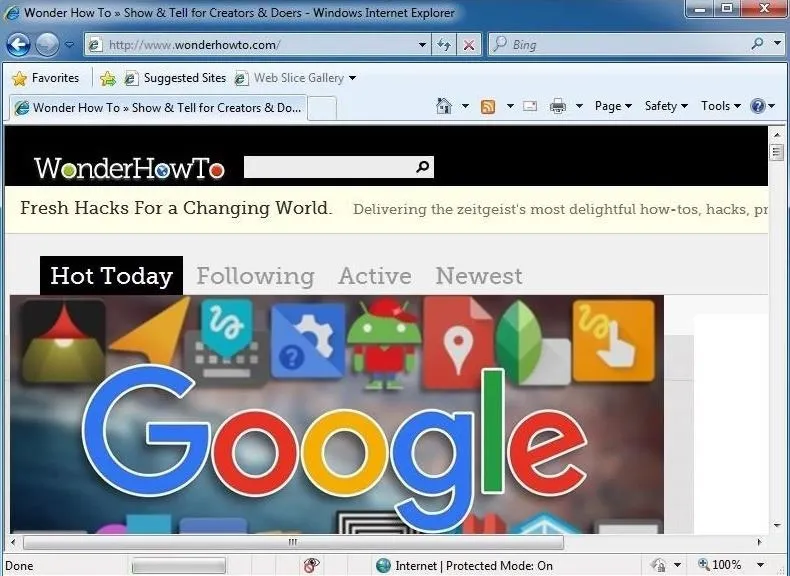Image resolution: width=790 pixels, height=576 pixels.
Task: Minimize the Internet Explorer window
Action: point(701,9)
